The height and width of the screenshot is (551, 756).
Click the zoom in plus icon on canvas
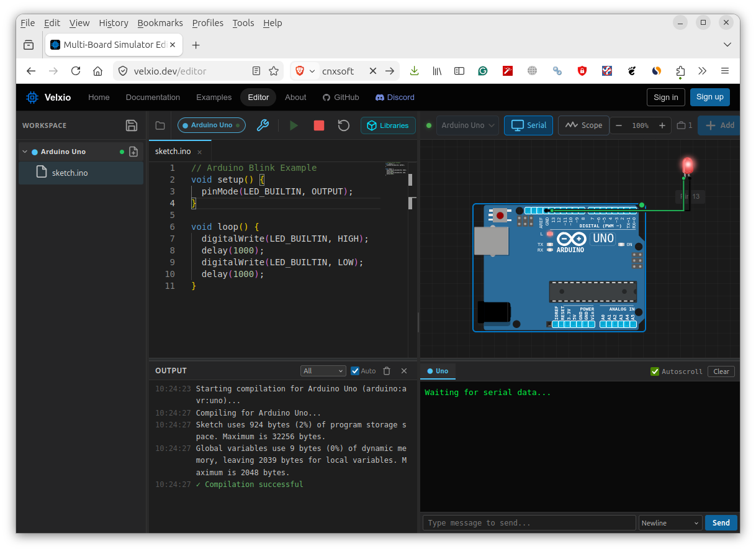662,125
